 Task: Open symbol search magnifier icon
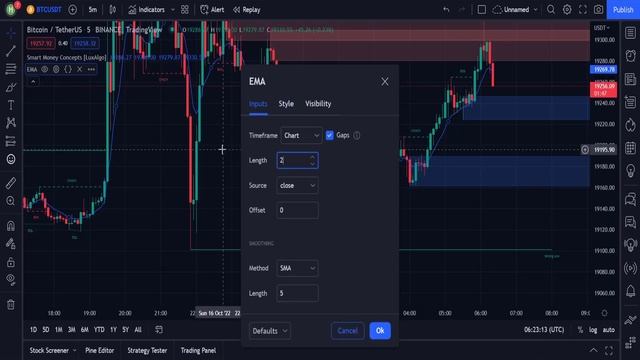pos(551,10)
